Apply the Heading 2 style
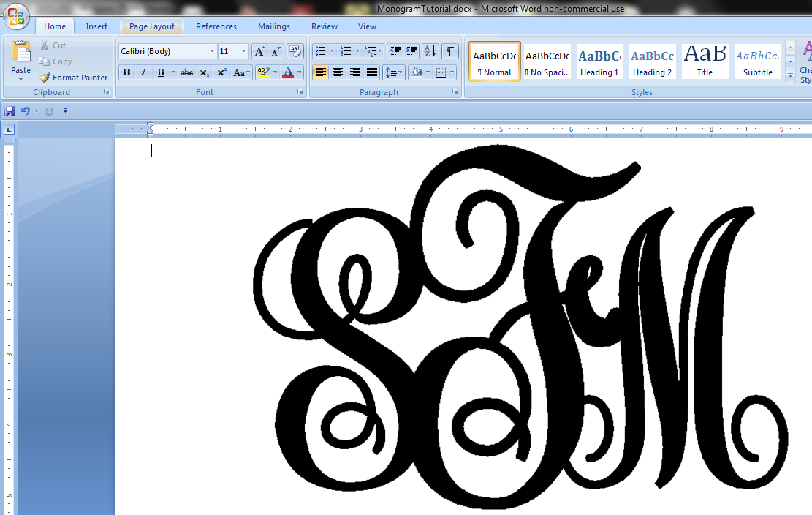 coord(653,61)
